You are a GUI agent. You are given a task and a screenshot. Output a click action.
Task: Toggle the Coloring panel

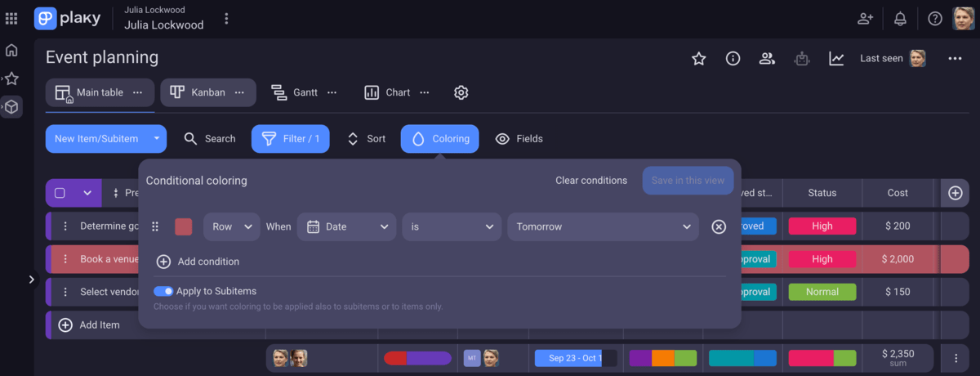[439, 139]
